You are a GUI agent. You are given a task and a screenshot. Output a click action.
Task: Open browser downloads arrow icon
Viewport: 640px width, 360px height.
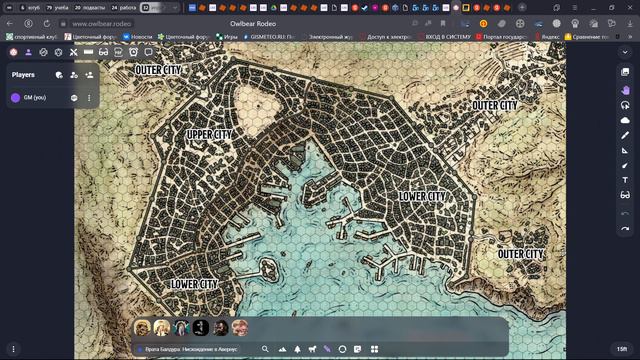tap(630, 24)
